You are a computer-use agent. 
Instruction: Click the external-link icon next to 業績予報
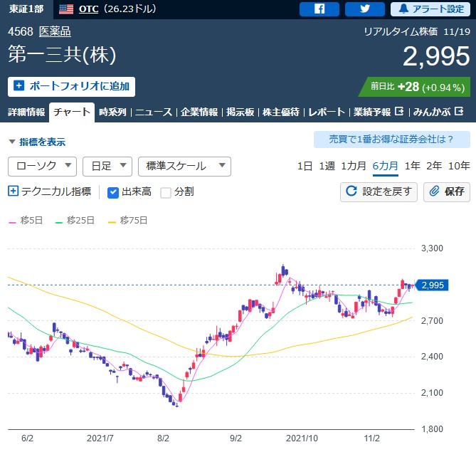pyautogui.click(x=399, y=112)
